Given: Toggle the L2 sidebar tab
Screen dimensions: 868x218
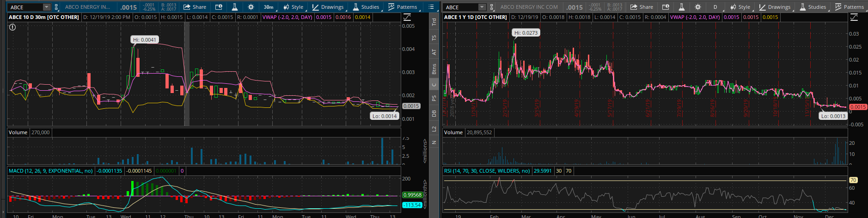Looking at the screenshot, I should click(434, 129).
